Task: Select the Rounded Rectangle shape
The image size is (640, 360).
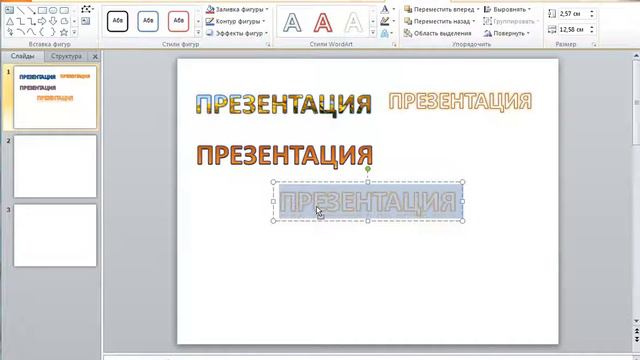Action: [64, 10]
